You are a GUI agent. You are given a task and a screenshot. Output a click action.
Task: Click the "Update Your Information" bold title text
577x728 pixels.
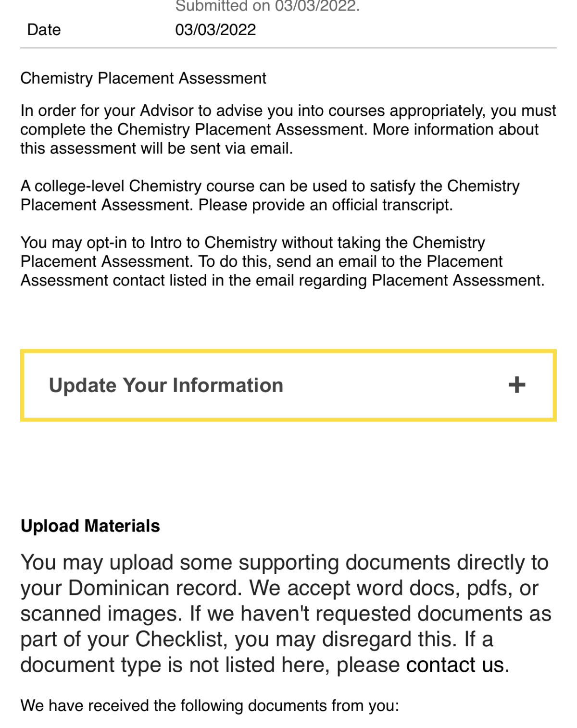click(166, 385)
